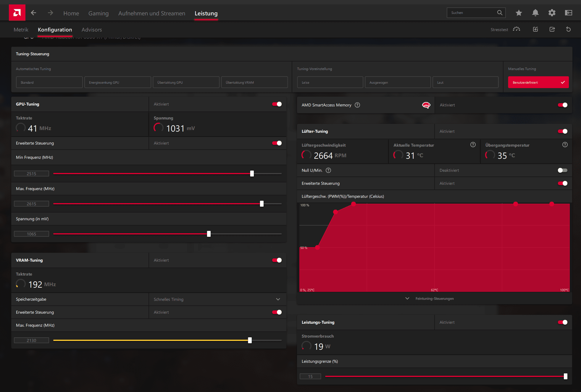
Task: Turn off AMD SmartAccess Memory toggle
Action: 562,105
